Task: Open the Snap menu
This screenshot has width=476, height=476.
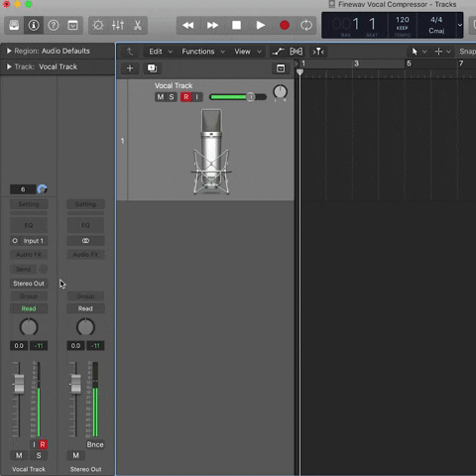Action: click(467, 52)
